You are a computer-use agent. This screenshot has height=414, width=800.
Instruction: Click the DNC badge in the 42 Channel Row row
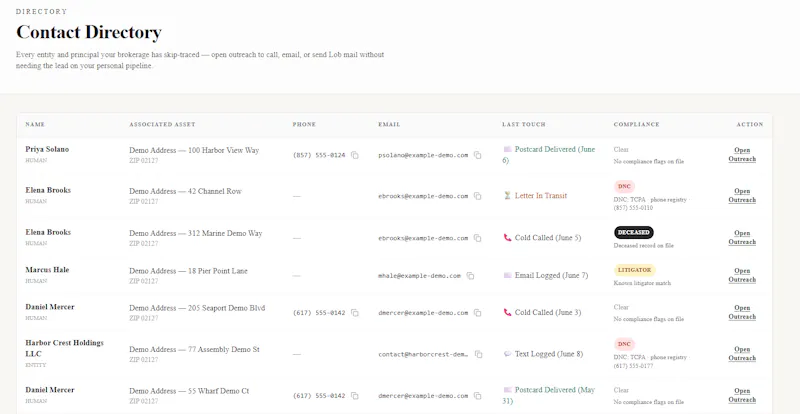click(624, 186)
